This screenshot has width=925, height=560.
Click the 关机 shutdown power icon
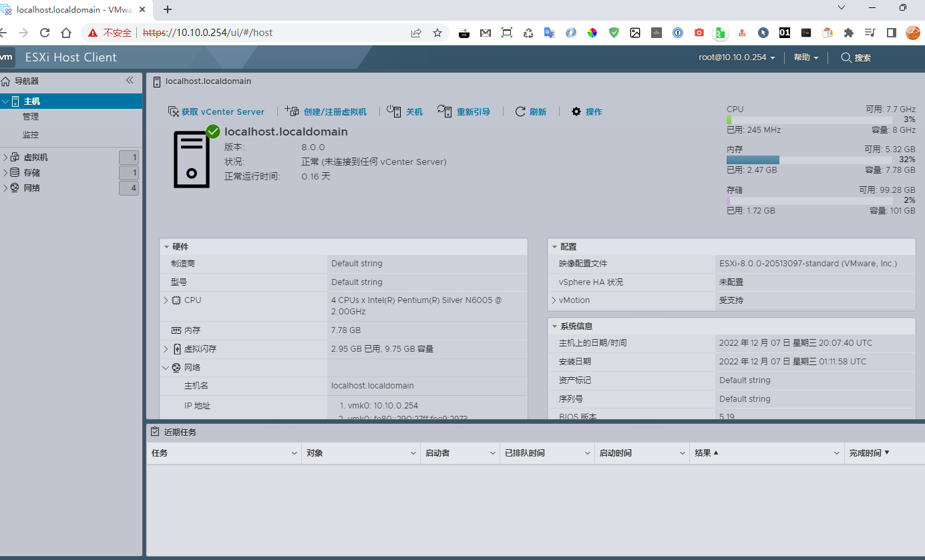tap(395, 111)
